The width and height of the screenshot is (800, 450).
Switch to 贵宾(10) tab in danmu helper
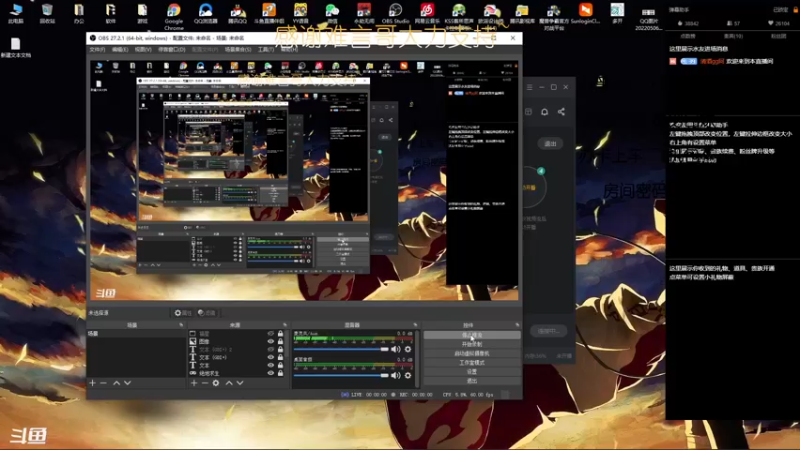click(733, 36)
